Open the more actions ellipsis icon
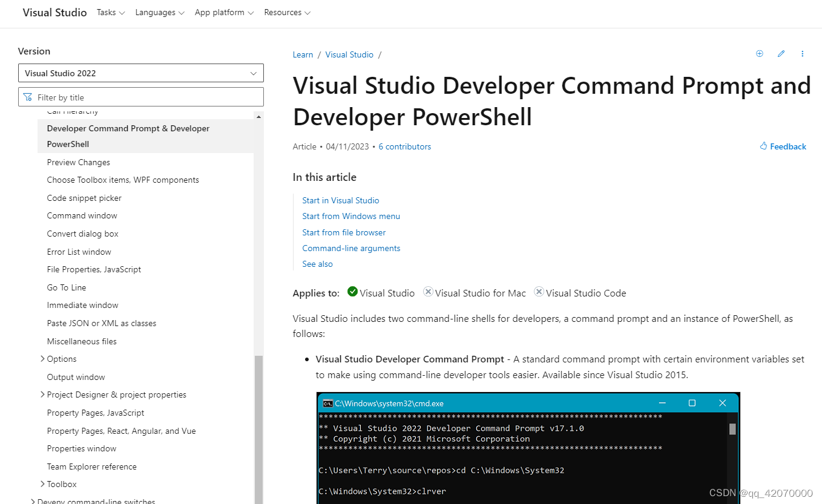822x504 pixels. (802, 54)
